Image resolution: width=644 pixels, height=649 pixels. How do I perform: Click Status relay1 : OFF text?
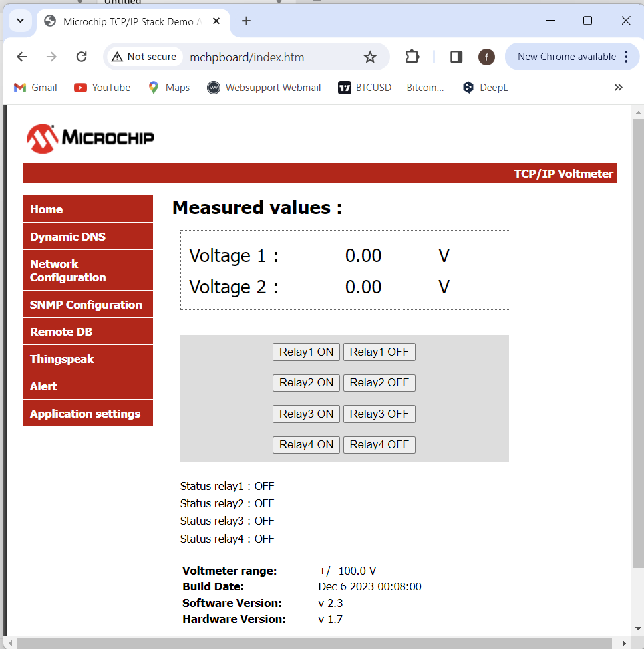(x=227, y=486)
